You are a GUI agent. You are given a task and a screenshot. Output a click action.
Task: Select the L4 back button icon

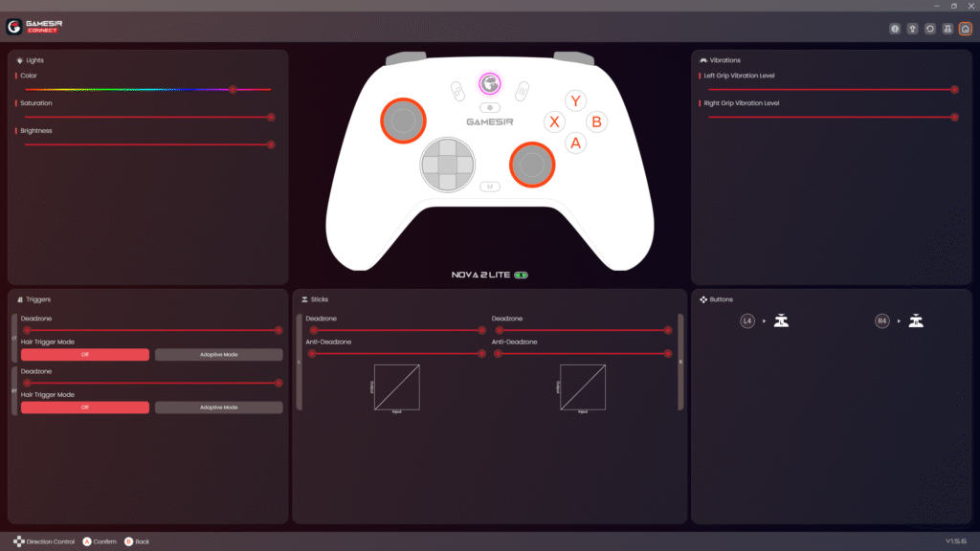(747, 321)
